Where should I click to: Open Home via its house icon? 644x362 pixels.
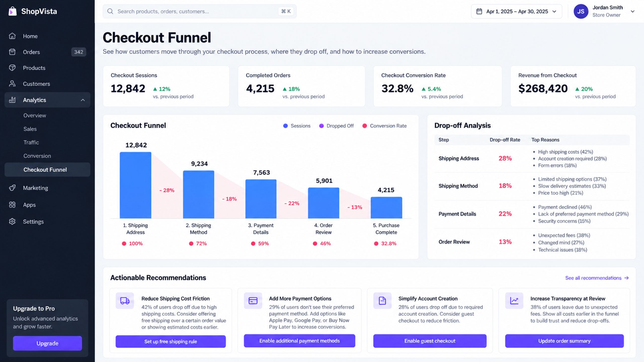pos(12,36)
